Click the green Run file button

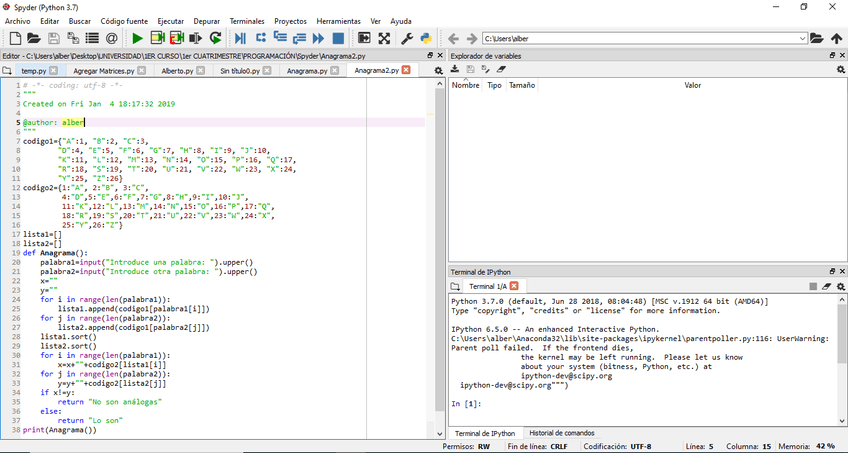(x=137, y=39)
